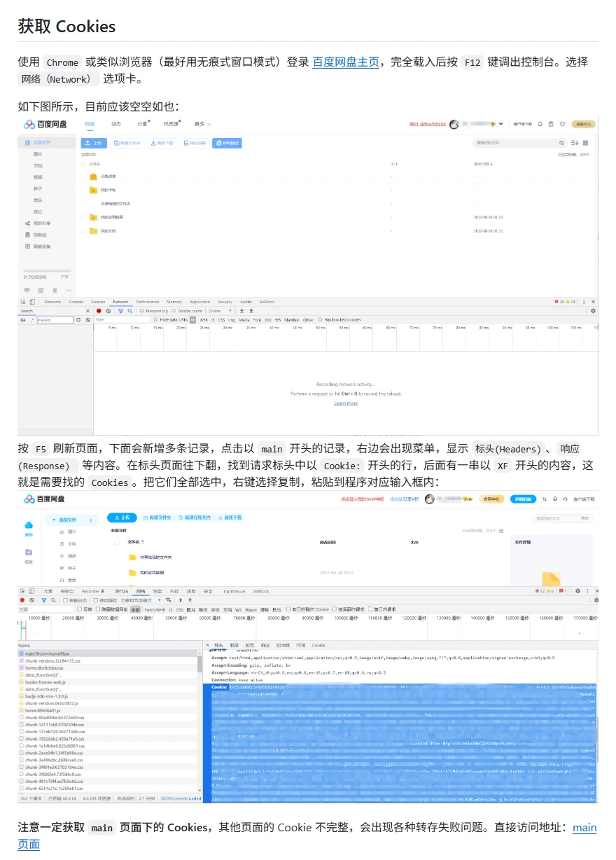
Task: Click the notification bell in first Baidu screenshot
Action: pyautogui.click(x=540, y=124)
